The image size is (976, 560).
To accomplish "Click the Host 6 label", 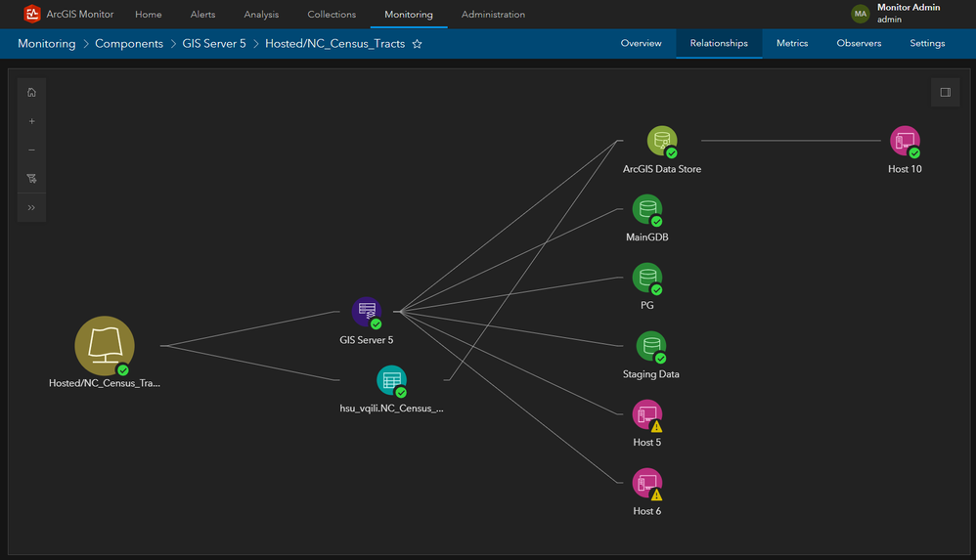I will (x=647, y=511).
